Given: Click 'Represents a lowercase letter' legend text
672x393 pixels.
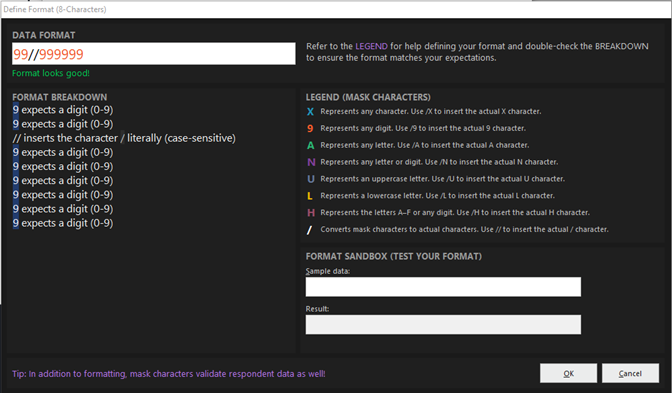Looking at the screenshot, I should 438,196.
